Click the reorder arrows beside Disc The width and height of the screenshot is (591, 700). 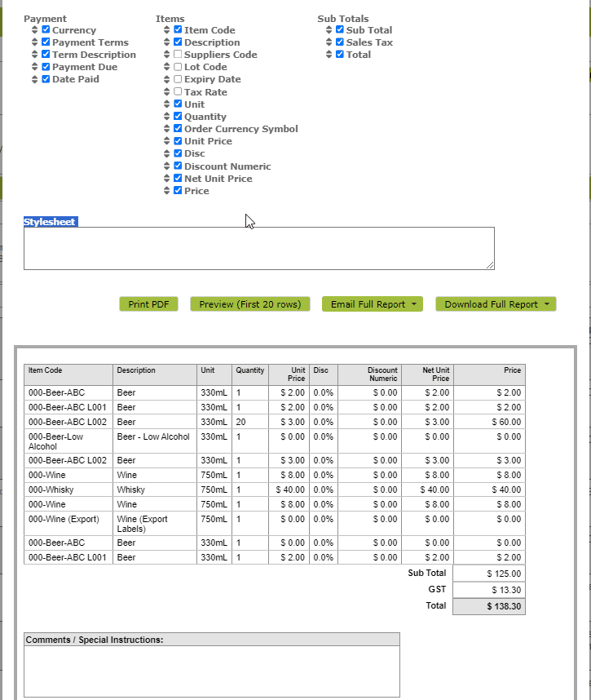point(167,153)
